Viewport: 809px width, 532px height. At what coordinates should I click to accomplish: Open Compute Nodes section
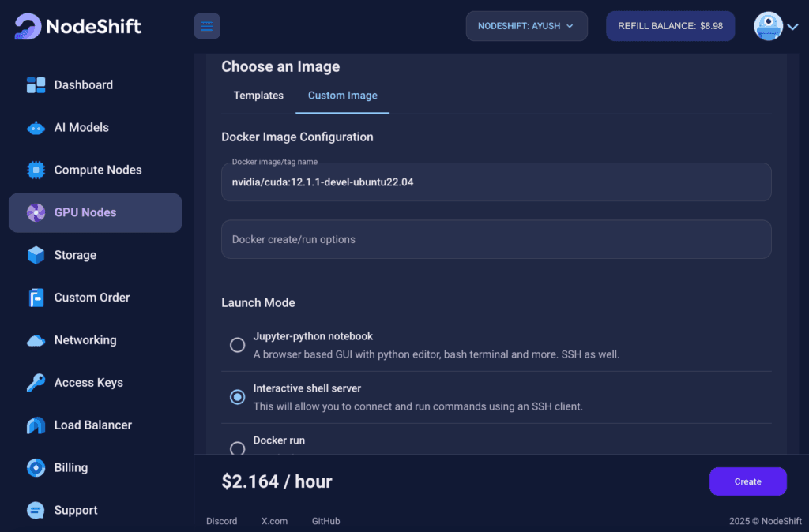click(95, 170)
